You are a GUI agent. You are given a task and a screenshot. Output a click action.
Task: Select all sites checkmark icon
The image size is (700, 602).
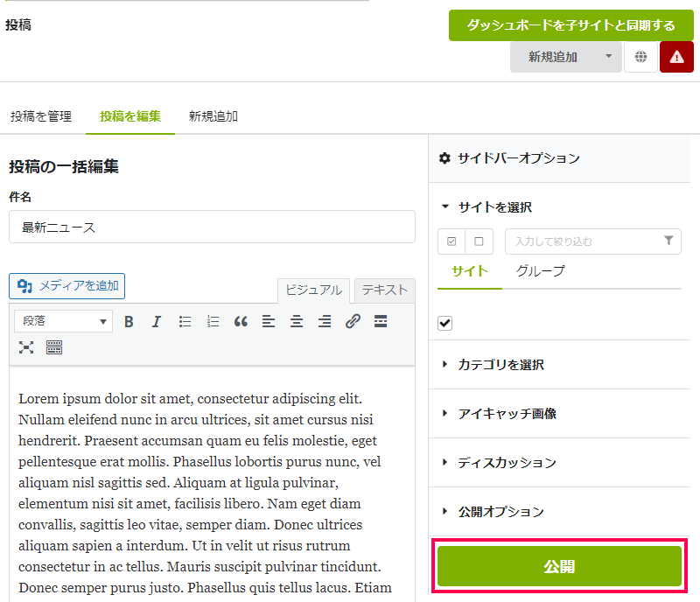click(451, 241)
